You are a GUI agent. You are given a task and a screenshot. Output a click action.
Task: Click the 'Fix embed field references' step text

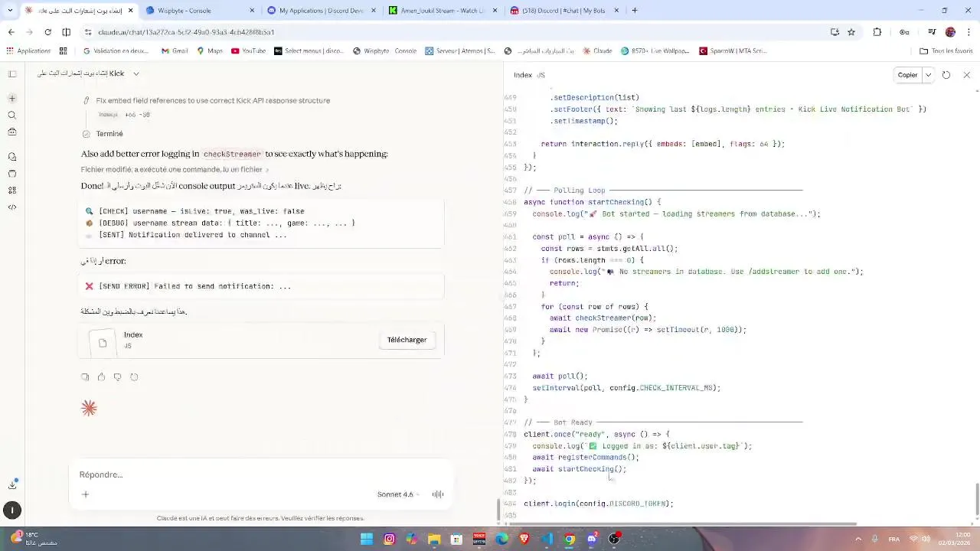click(213, 101)
